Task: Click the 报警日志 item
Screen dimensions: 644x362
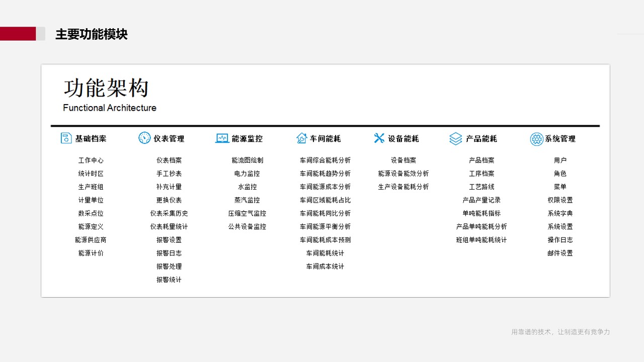Action: click(169, 253)
